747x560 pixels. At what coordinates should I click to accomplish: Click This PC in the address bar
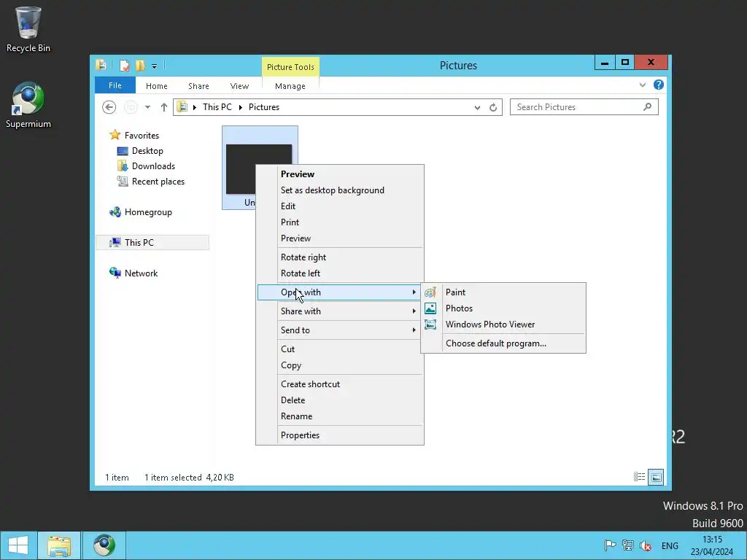(217, 107)
